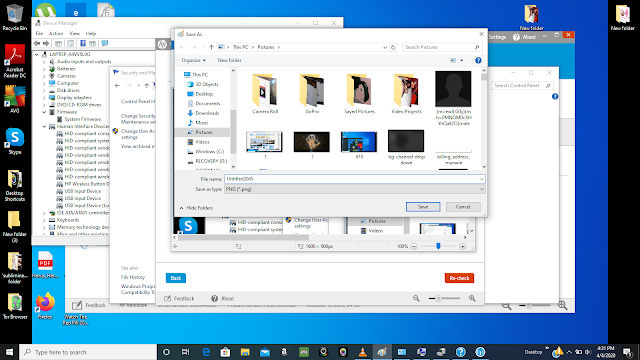Open the Skype desktop shortcut
The height and width of the screenshot is (360, 640).
coord(15,141)
